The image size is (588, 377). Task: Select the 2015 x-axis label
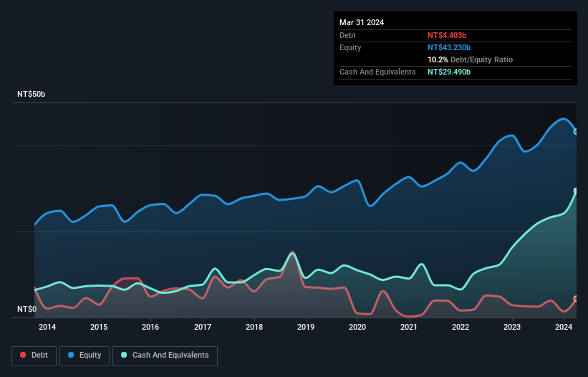coord(99,327)
